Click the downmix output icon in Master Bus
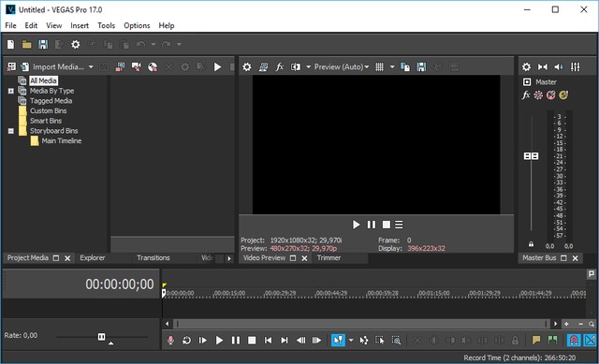The width and height of the screenshot is (599, 364). [543, 67]
